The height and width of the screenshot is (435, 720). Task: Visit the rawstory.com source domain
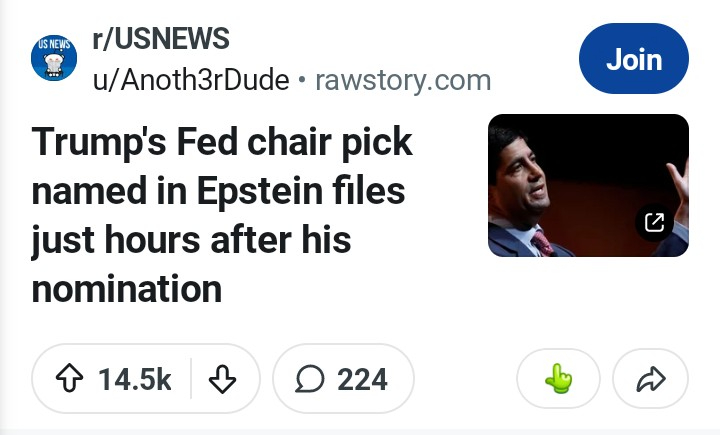pyautogui.click(x=403, y=80)
